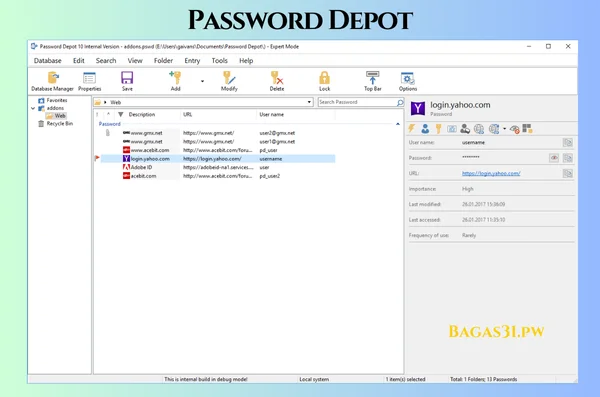This screenshot has width=600, height=397.
Task: Click the search magnifier icon
Action: coord(400,102)
